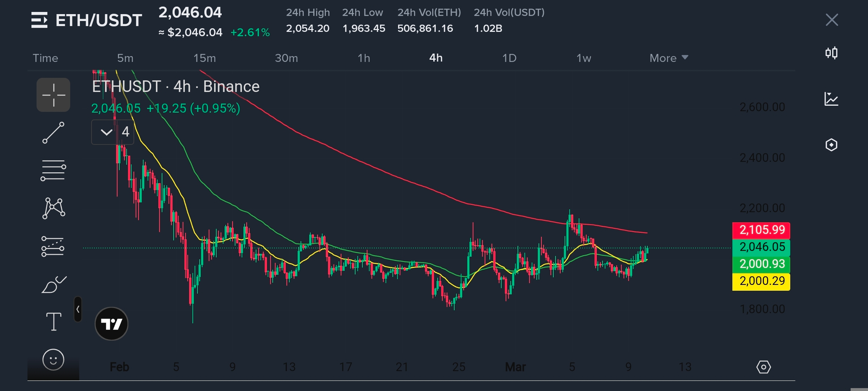Screen dimensions: 868x391
Task: Open the candlestick chart type selector
Action: click(831, 53)
